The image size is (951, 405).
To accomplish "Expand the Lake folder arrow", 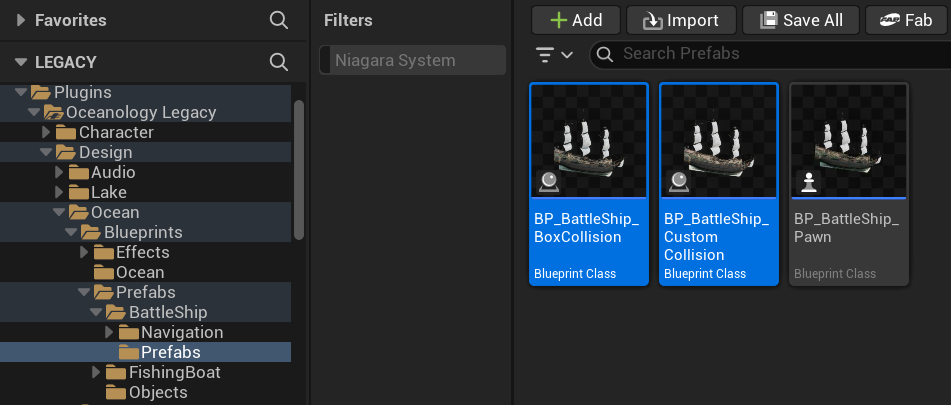I will [59, 192].
